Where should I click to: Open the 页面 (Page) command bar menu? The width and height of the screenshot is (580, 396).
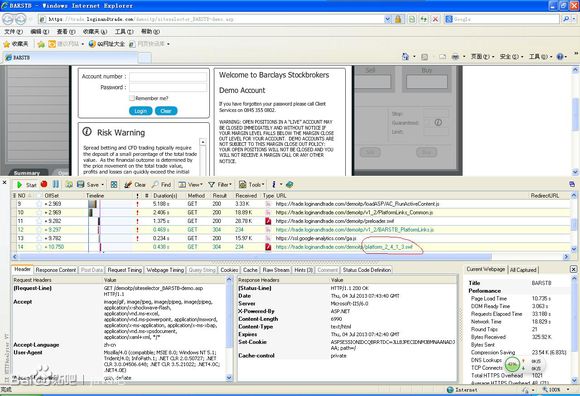click(482, 57)
